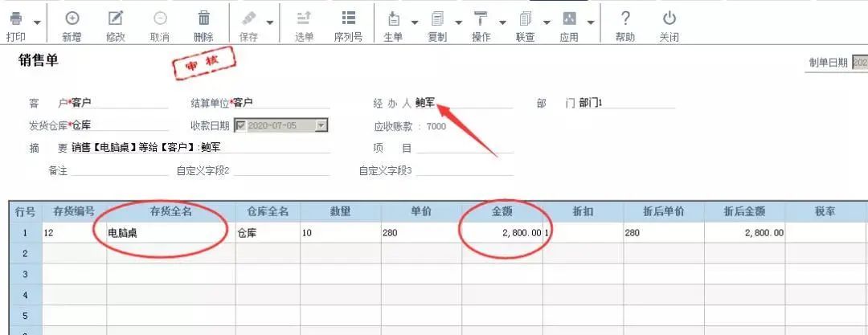Click the 存货全名 column header

[171, 211]
